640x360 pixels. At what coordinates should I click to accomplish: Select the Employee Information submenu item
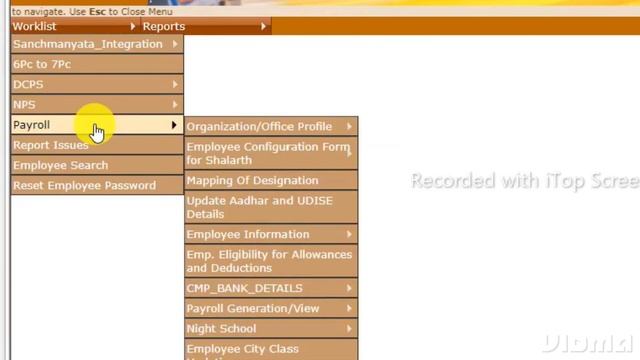click(x=271, y=234)
